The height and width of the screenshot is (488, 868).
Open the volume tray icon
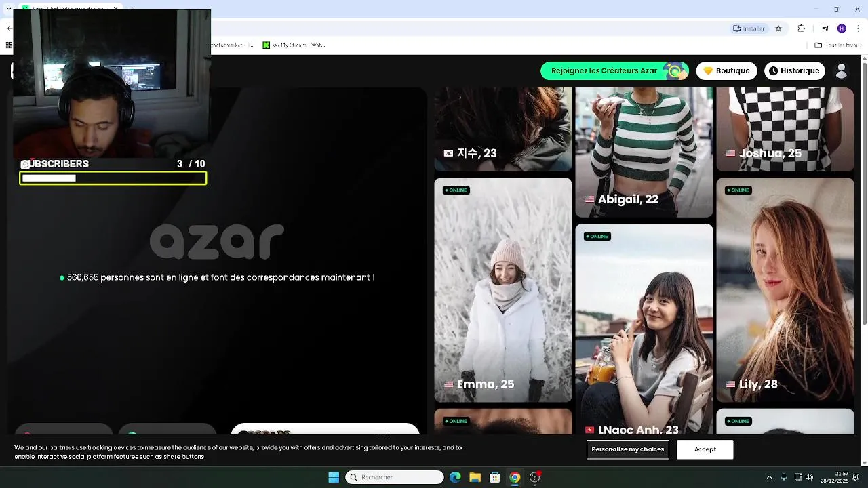[x=809, y=477]
